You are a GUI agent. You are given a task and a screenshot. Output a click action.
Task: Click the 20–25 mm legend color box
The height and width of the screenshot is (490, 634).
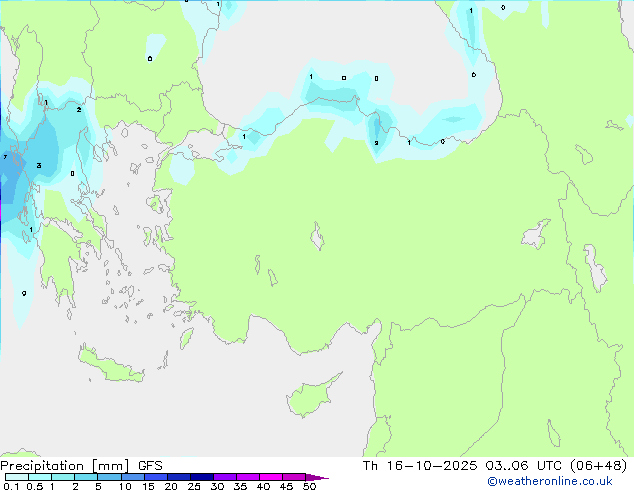tap(179, 477)
